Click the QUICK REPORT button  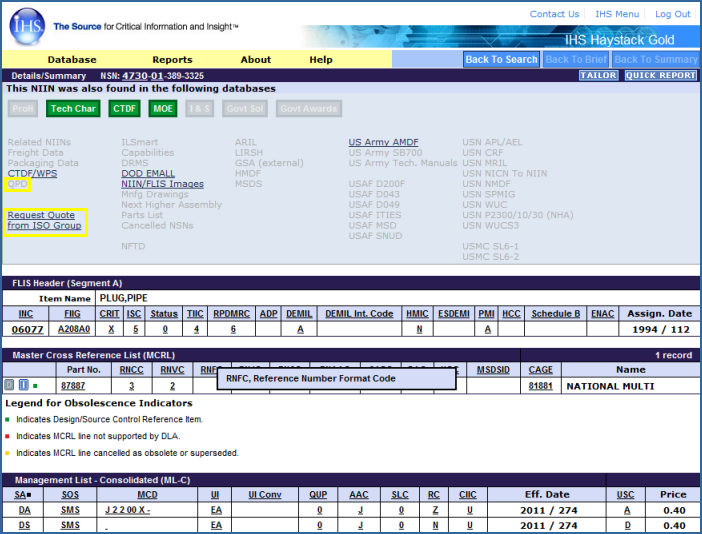[661, 75]
